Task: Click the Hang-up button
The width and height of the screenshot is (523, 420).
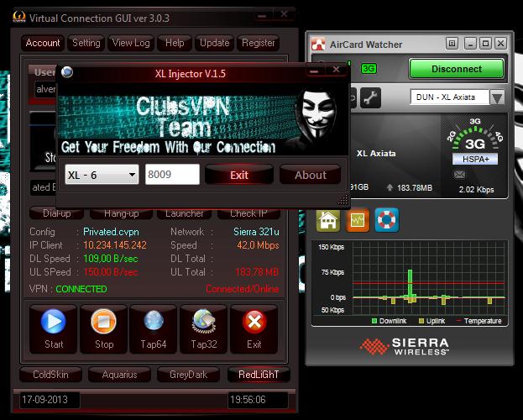Action: click(x=121, y=213)
